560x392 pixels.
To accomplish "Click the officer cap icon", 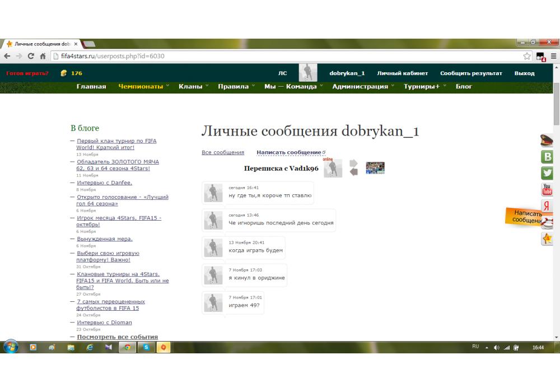I will coord(547,141).
